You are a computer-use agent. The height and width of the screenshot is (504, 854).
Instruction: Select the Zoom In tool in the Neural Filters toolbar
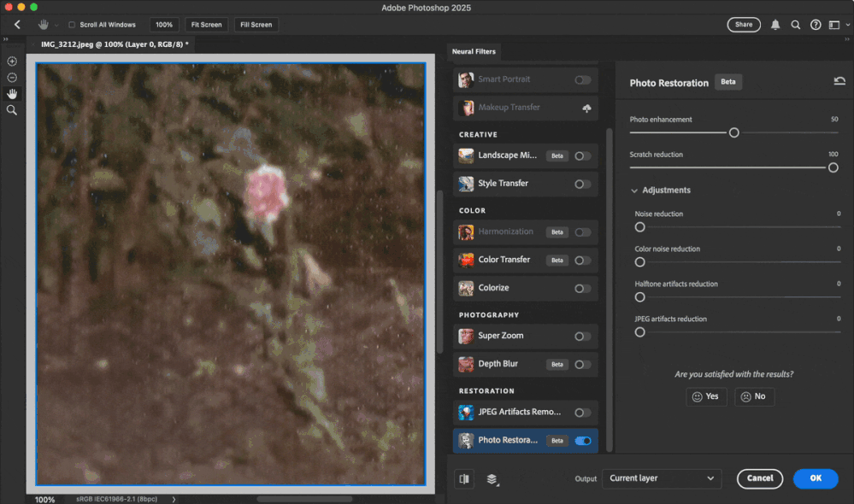tap(12, 62)
